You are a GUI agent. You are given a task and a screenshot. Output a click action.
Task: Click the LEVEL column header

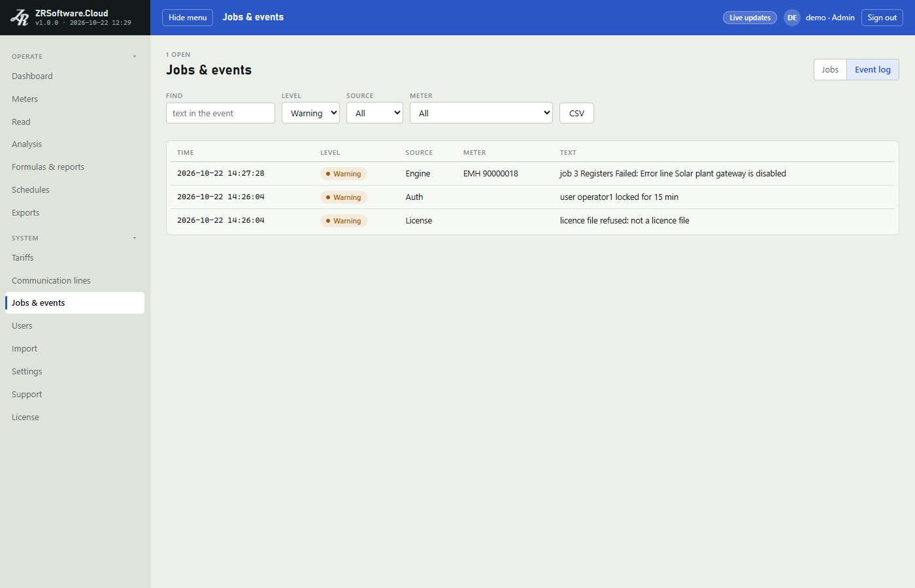330,153
